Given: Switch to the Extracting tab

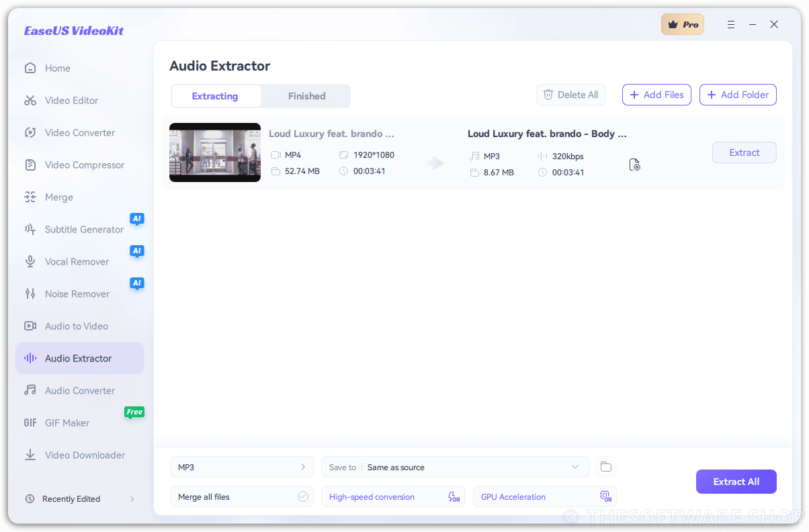Looking at the screenshot, I should (x=215, y=96).
